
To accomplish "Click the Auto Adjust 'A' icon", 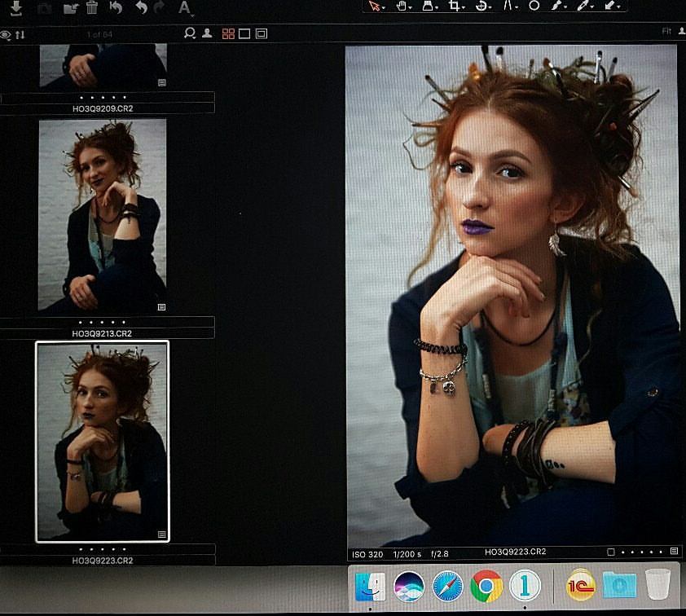I will 185,7.
